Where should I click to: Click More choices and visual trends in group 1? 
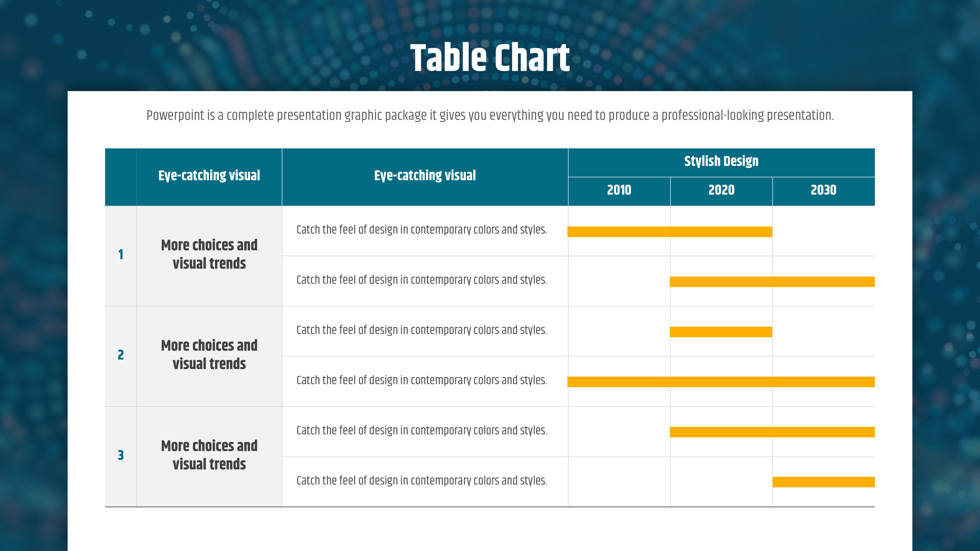tap(209, 254)
